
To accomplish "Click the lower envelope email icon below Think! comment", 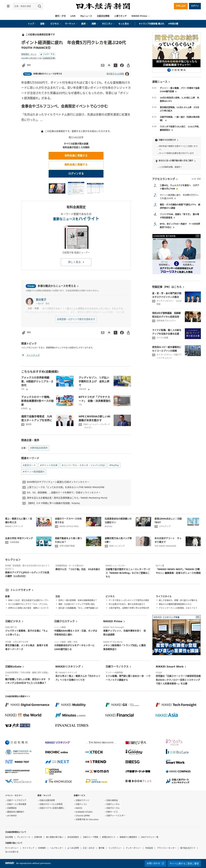I will point(103,333).
